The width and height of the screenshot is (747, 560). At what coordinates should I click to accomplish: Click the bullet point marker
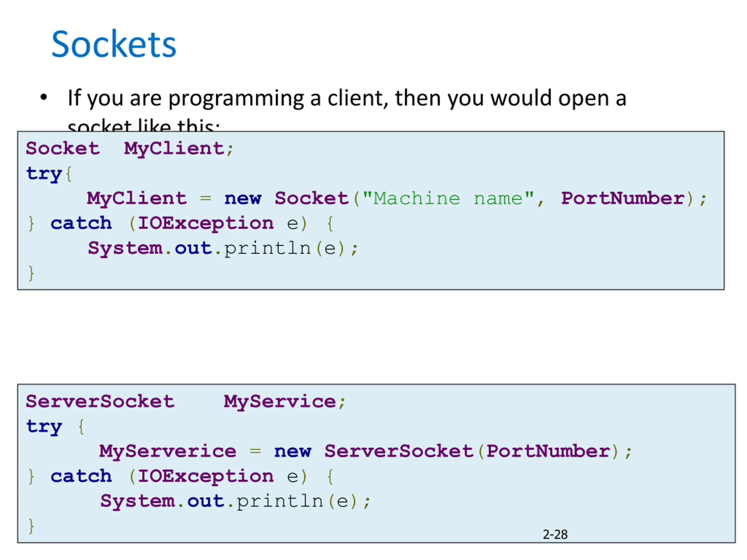(x=43, y=97)
